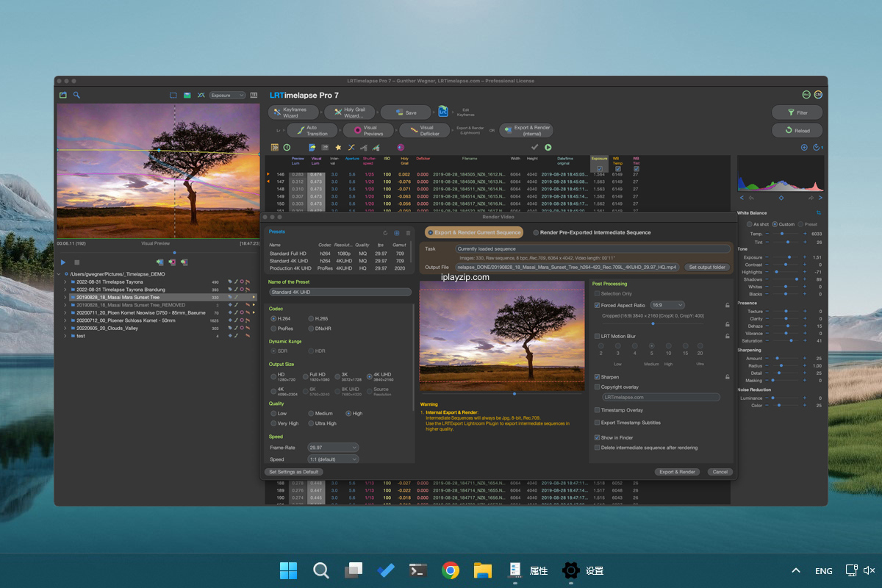Toggle Show in Finder checkbox
Image resolution: width=882 pixels, height=588 pixels.
[x=597, y=437]
